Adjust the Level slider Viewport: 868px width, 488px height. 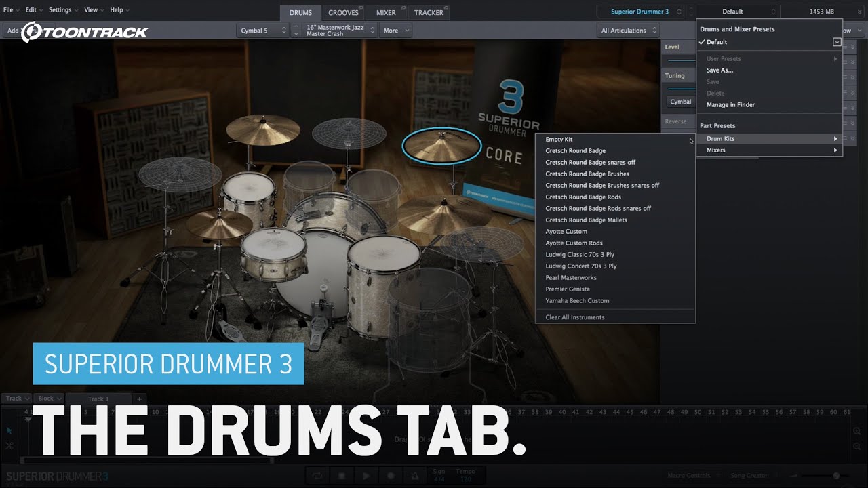click(681, 60)
